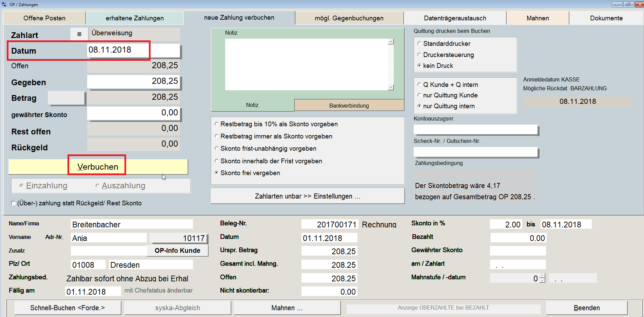The width and height of the screenshot is (644, 317).
Task: Click the Skonto in % value 2,00
Action: pos(506,224)
